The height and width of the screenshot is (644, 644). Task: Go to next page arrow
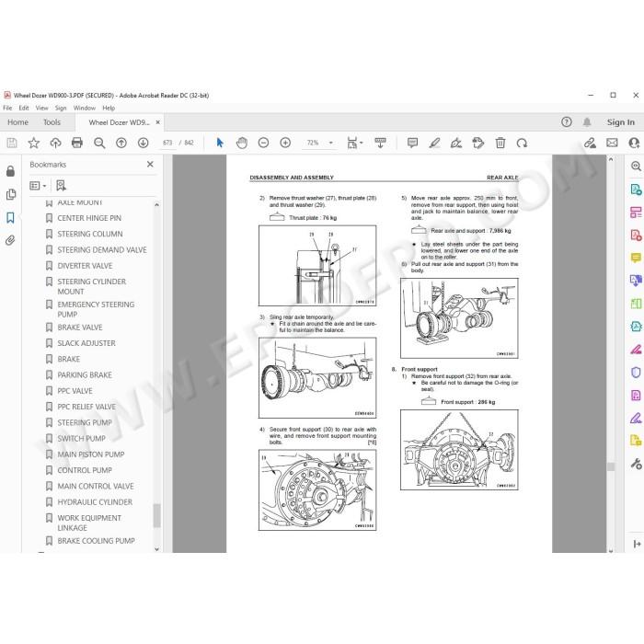pos(143,143)
